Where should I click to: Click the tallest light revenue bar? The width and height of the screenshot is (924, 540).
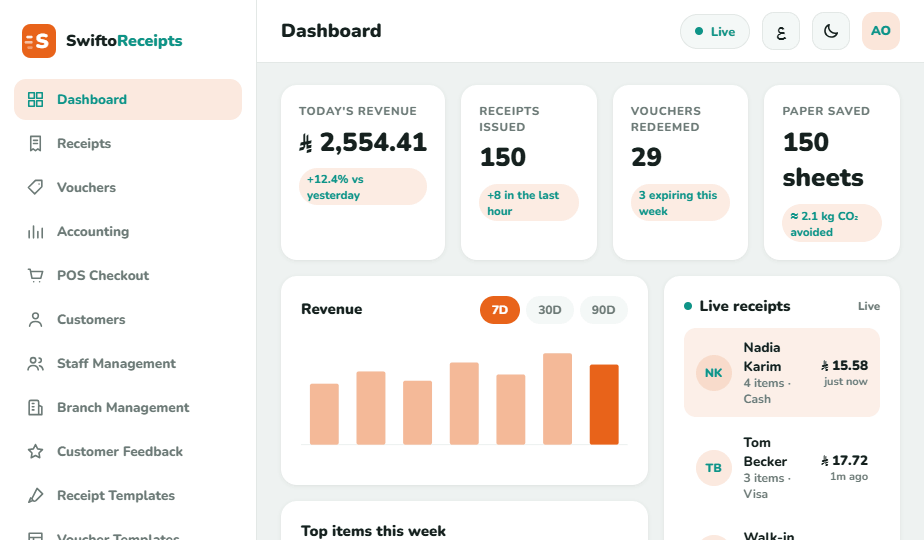pyautogui.click(x=557, y=399)
